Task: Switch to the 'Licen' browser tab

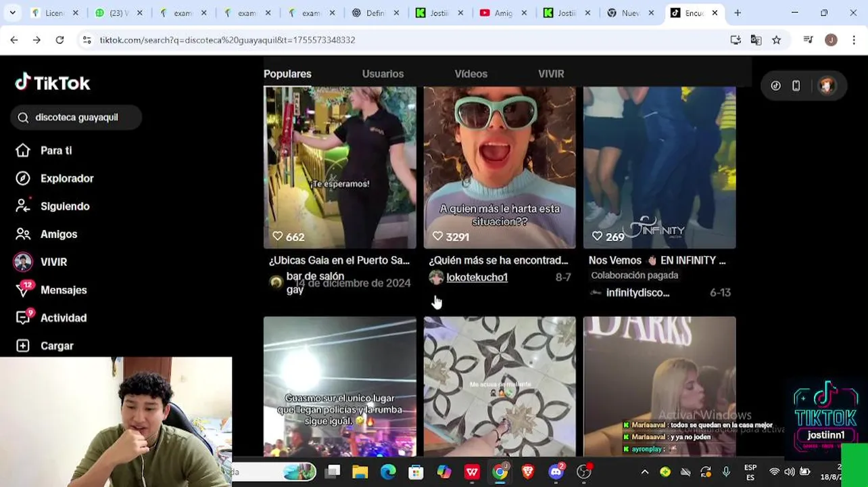Action: pyautogui.click(x=55, y=13)
